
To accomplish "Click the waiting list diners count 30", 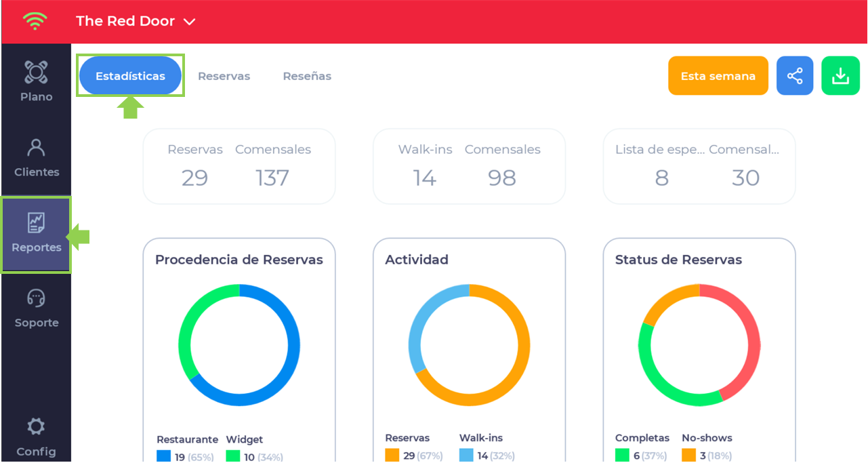I will pos(745,178).
